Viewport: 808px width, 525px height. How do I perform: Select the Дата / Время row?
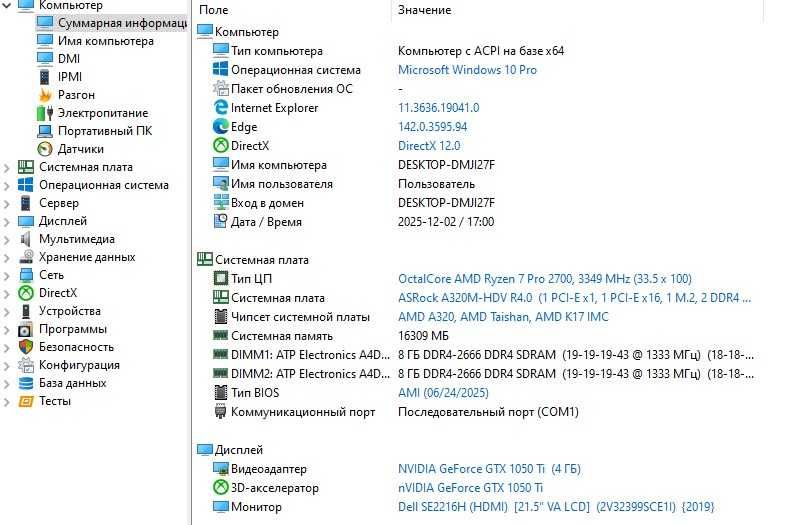(479, 222)
